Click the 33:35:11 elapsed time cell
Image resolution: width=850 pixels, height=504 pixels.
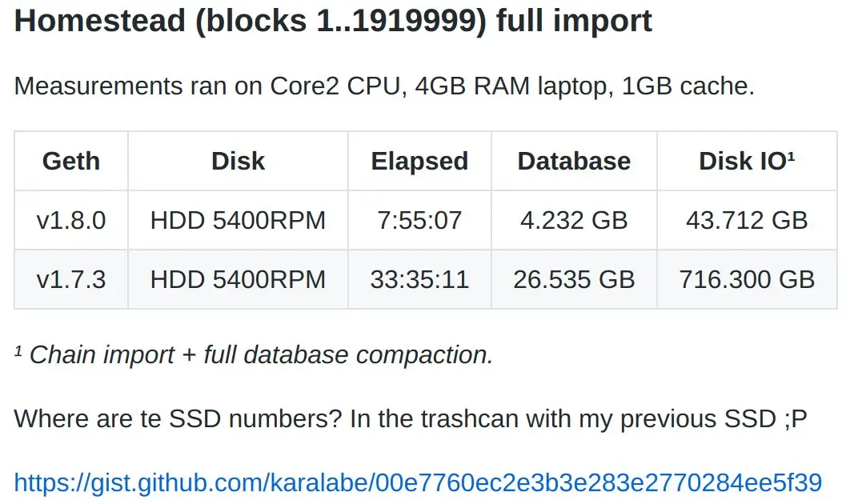click(419, 279)
